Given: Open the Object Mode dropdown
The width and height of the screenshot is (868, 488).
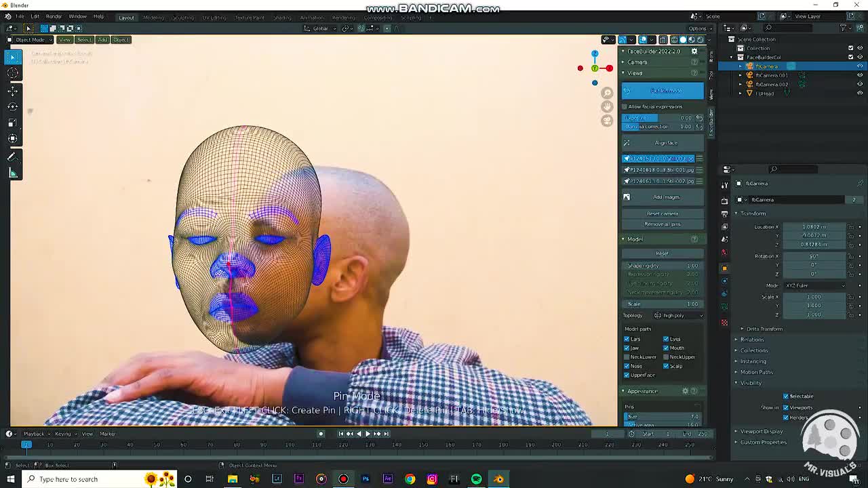Looking at the screenshot, I should click(x=30, y=39).
